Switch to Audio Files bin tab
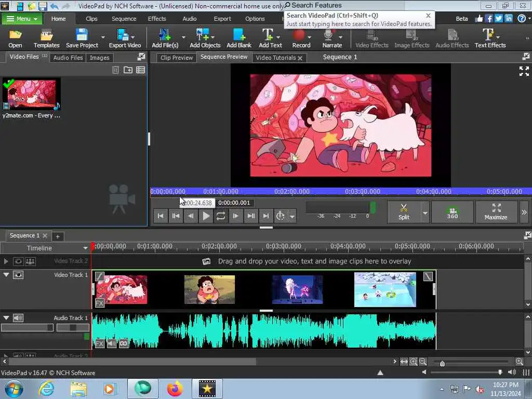This screenshot has width=532, height=399. tap(68, 58)
